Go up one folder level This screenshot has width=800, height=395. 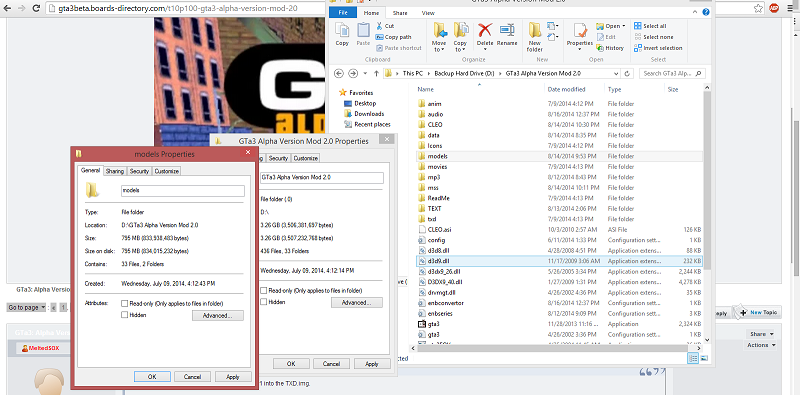(376, 73)
